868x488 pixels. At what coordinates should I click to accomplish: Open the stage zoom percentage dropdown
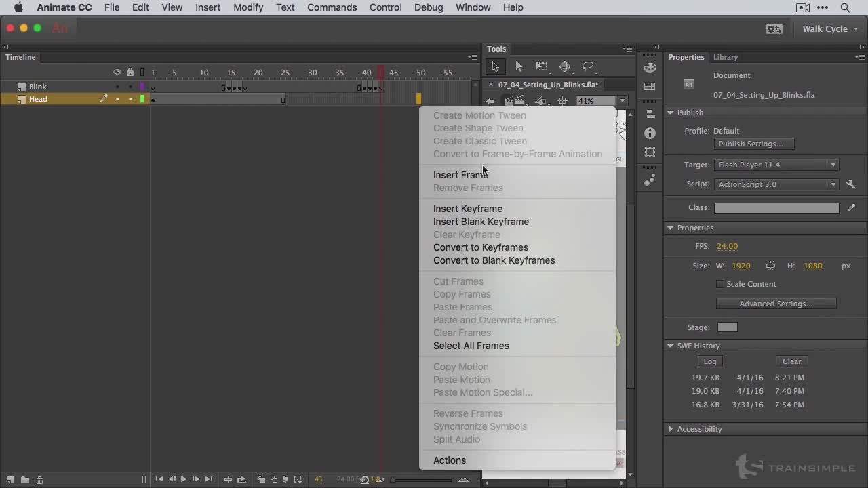[x=622, y=101]
